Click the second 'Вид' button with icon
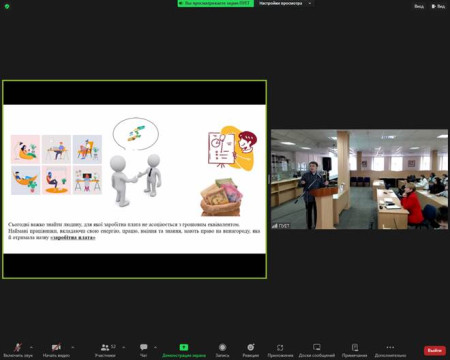 (x=438, y=6)
